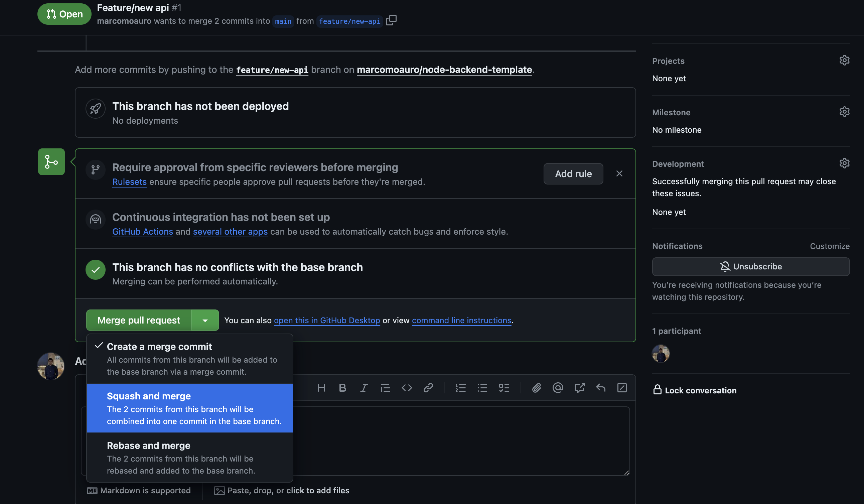Add a numbered list
864x504 pixels.
pos(460,388)
